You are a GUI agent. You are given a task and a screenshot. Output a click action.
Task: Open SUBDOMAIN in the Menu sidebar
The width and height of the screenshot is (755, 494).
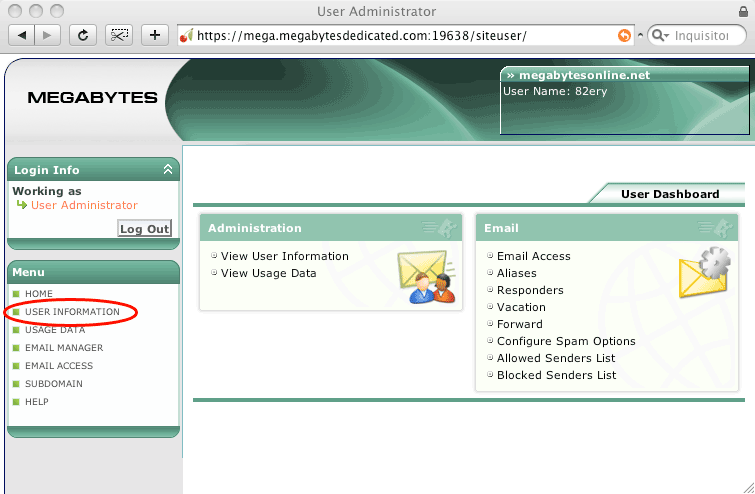point(54,384)
